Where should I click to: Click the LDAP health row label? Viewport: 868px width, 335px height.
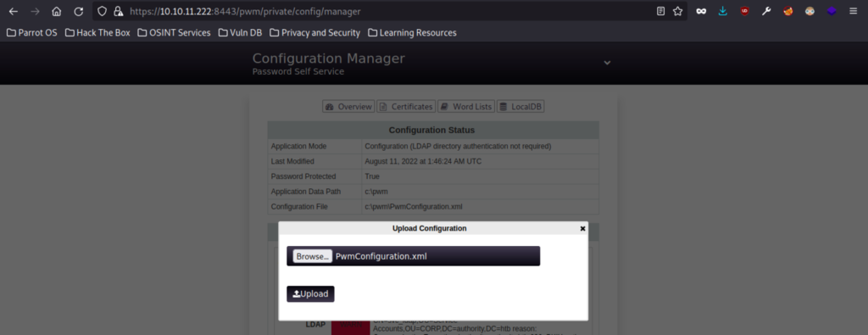(x=315, y=325)
